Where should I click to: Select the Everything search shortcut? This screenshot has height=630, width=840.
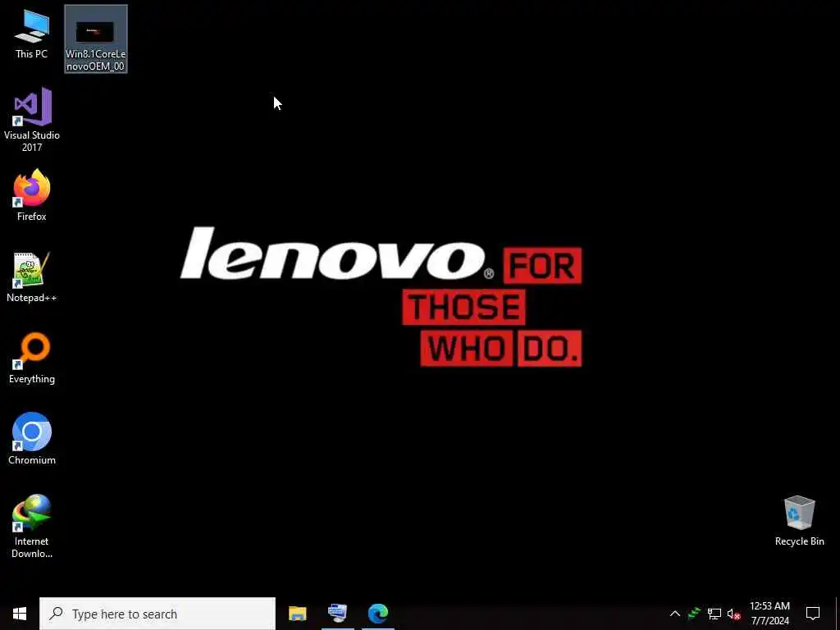(x=32, y=358)
